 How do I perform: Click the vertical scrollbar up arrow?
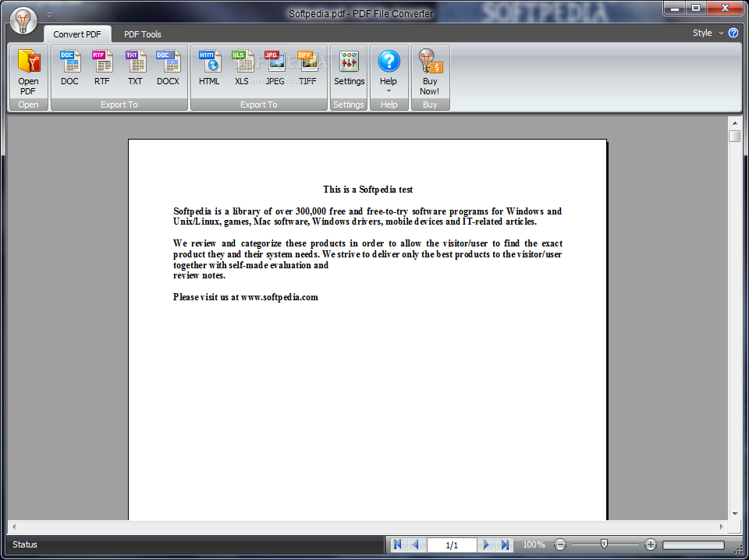pos(735,123)
